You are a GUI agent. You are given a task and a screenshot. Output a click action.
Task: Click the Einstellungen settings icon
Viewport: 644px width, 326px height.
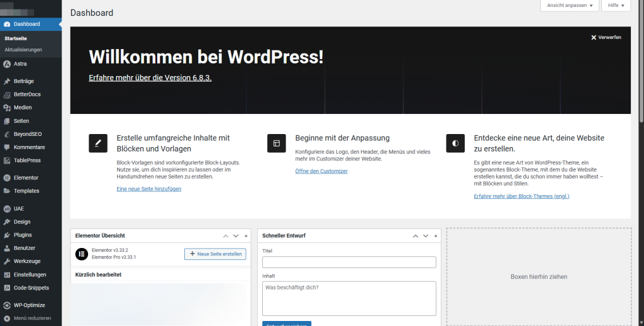point(7,275)
